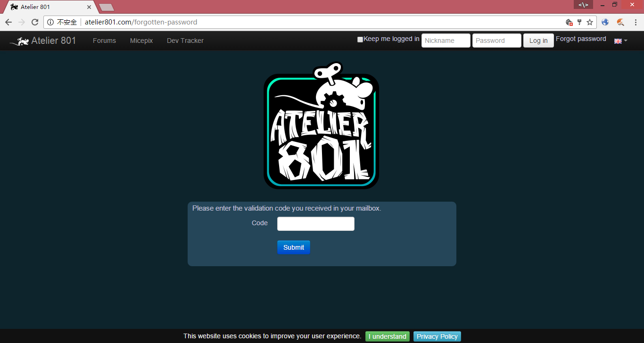Toggle the Keep me logged in checkbox
The image size is (644, 343).
pos(360,40)
